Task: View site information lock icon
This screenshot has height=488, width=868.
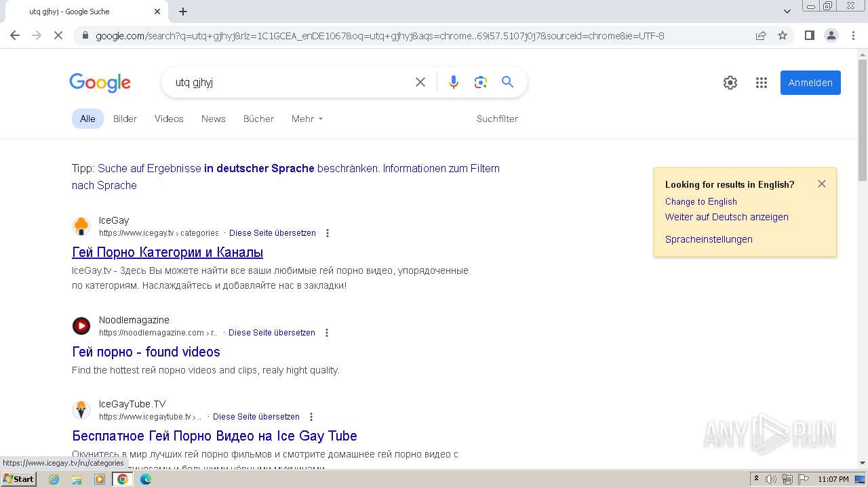Action: 85,35
